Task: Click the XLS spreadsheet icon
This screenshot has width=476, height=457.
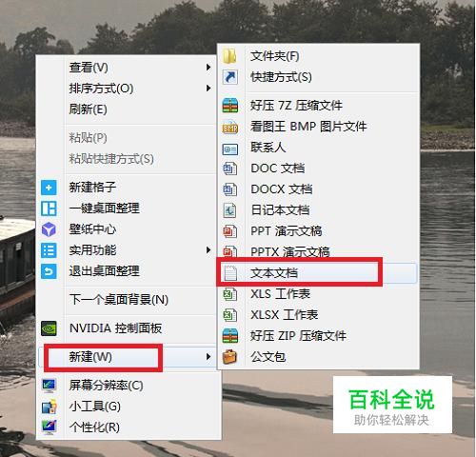Action: click(229, 294)
